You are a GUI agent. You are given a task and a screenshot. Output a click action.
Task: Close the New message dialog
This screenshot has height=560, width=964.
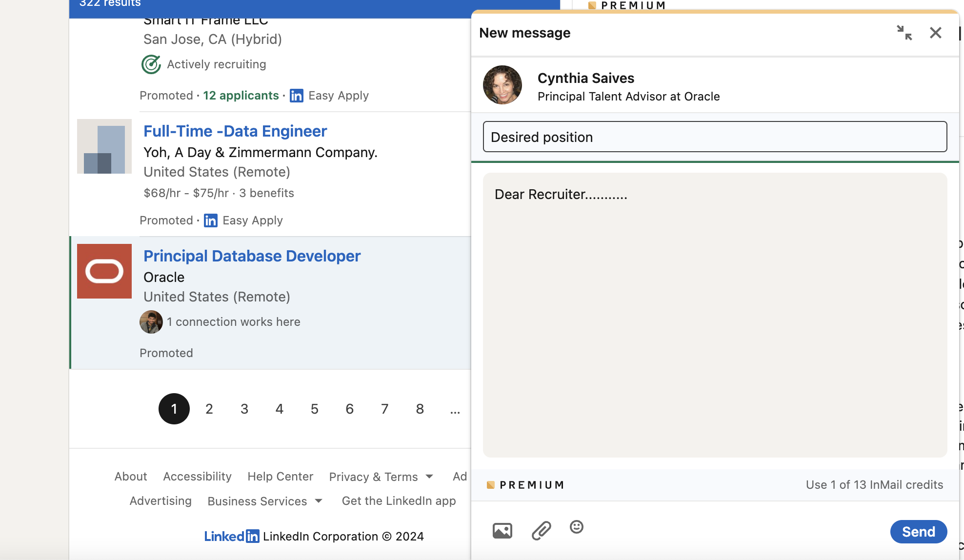(x=935, y=33)
